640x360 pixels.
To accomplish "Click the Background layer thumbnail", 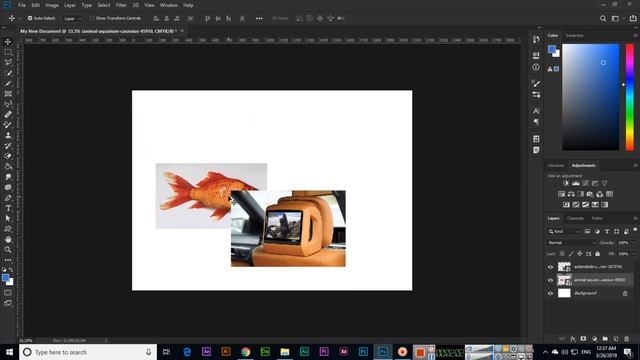I will [564, 293].
